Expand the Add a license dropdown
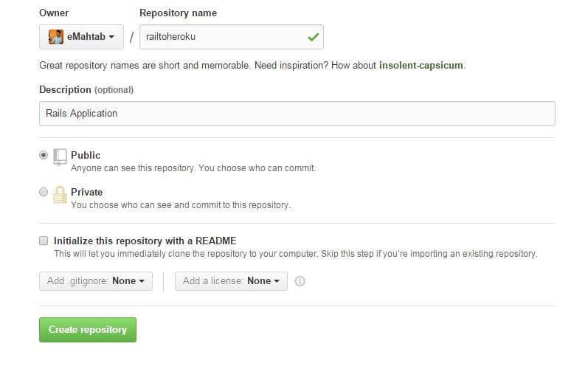 [231, 281]
